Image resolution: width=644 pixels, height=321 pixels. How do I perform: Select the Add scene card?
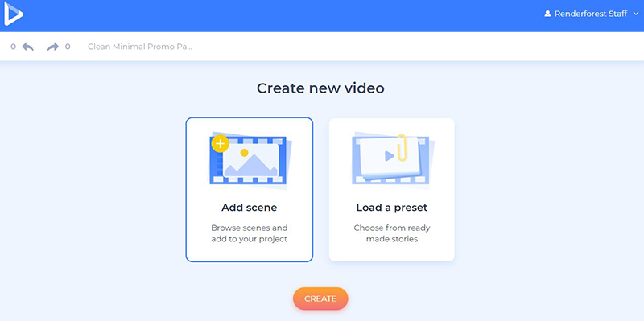point(250,190)
